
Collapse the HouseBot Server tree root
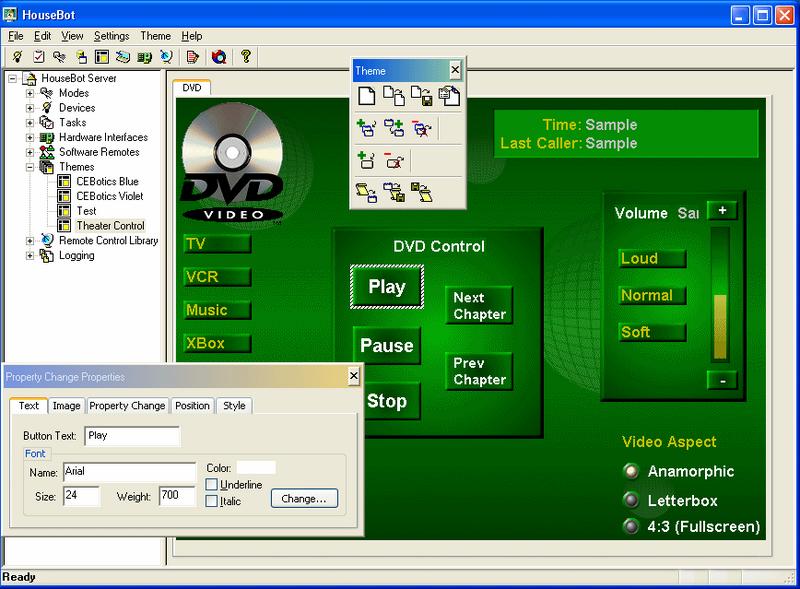tap(13, 79)
